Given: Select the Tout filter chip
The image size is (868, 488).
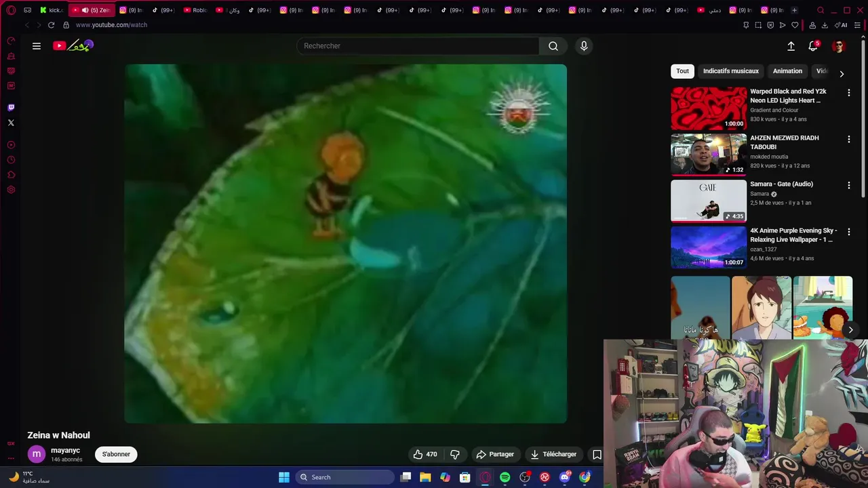Looking at the screenshot, I should click(x=682, y=71).
